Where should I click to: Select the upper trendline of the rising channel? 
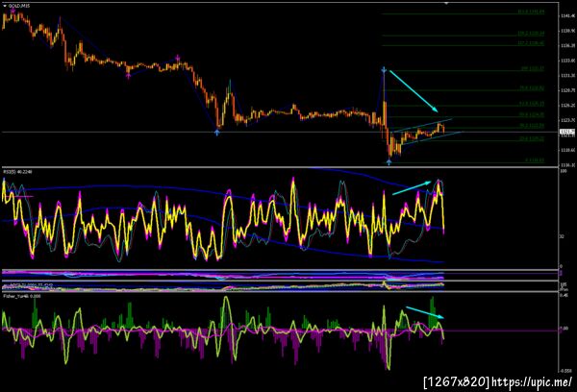pos(421,126)
